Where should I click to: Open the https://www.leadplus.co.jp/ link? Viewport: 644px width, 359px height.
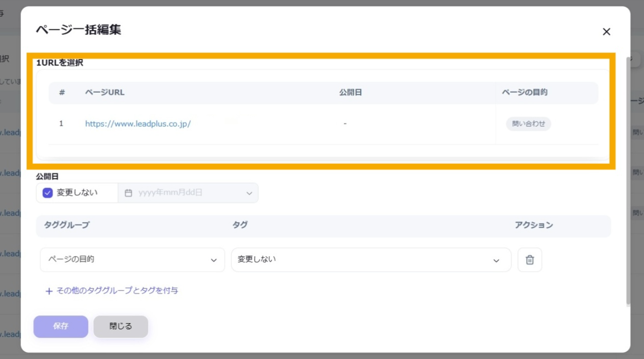138,124
